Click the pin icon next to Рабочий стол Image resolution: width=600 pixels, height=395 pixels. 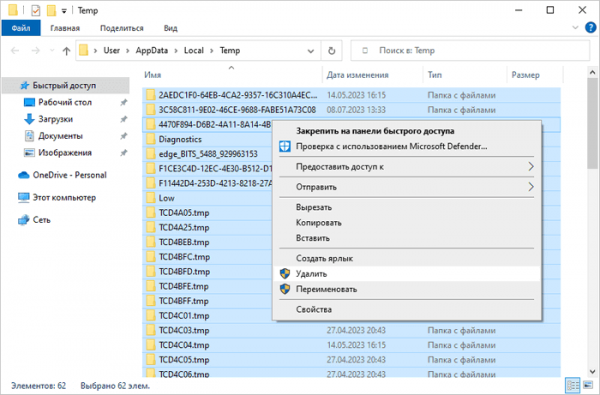[x=123, y=103]
